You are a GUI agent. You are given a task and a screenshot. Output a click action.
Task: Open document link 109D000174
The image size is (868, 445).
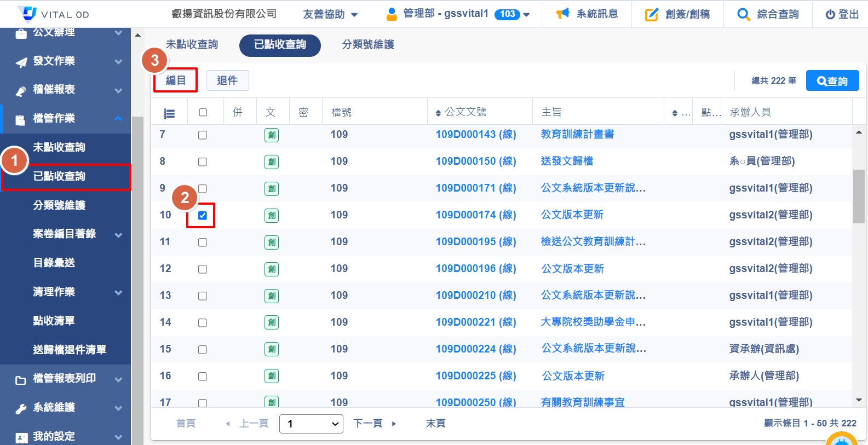click(475, 215)
